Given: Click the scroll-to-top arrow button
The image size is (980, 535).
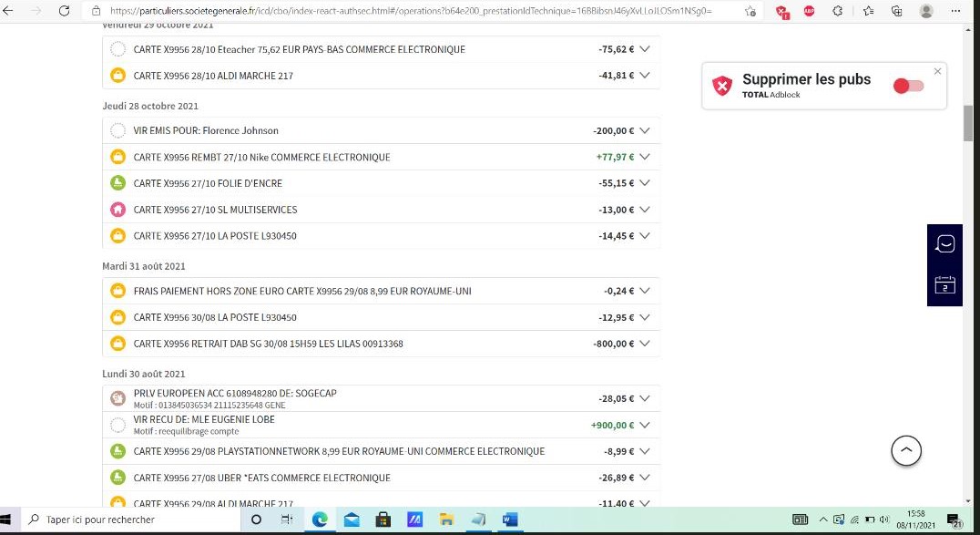Looking at the screenshot, I should (905, 450).
